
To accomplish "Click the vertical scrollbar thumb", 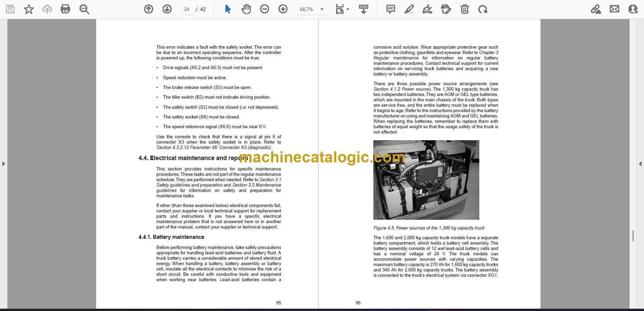I will point(633,236).
